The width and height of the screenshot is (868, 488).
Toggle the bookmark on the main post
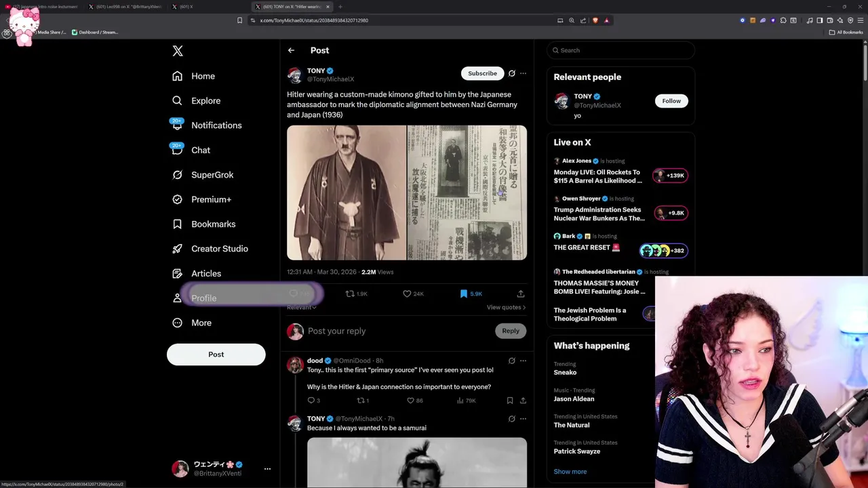pyautogui.click(x=471, y=293)
